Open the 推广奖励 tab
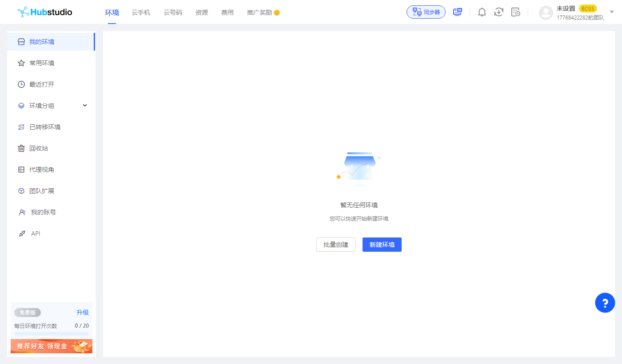 pos(259,12)
